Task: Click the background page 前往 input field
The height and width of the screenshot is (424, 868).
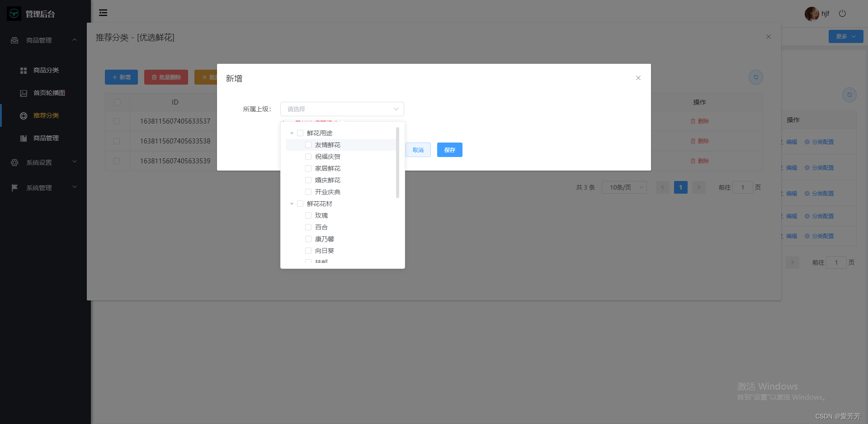Action: tap(836, 262)
